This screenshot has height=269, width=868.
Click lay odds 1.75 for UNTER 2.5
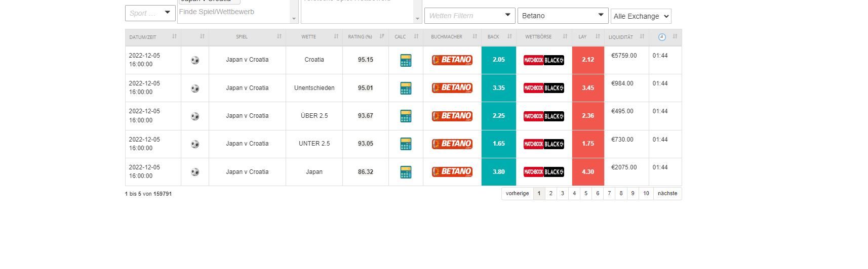pos(588,144)
